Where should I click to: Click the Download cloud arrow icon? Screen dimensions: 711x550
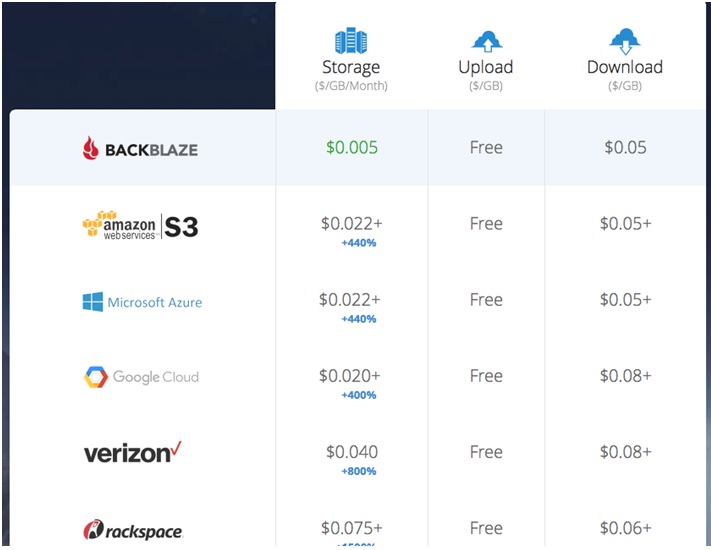(625, 41)
